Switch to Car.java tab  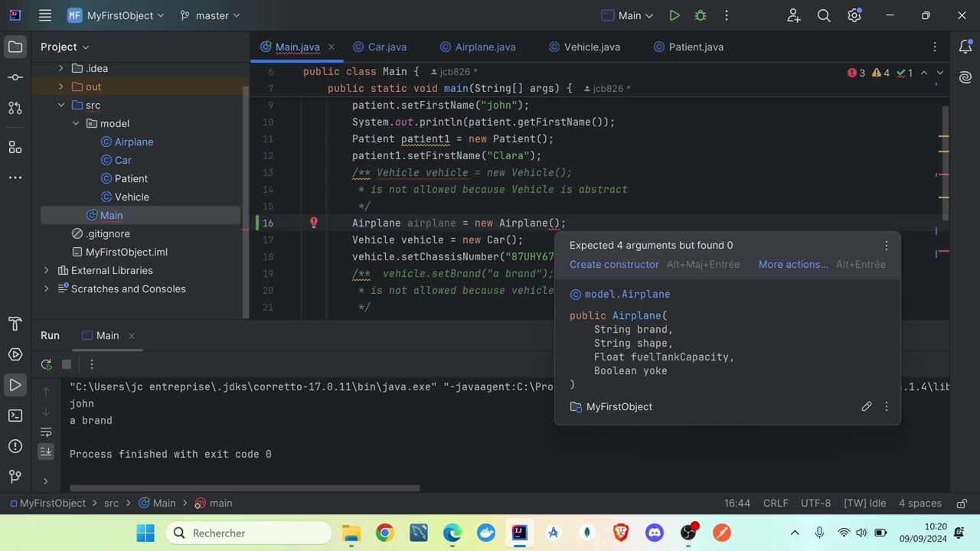pyautogui.click(x=380, y=47)
